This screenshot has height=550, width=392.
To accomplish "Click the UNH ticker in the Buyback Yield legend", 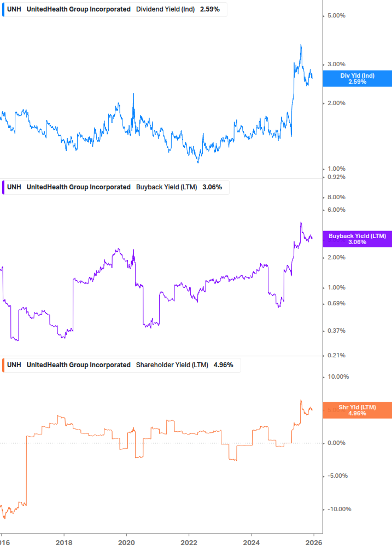I will [x=14, y=187].
